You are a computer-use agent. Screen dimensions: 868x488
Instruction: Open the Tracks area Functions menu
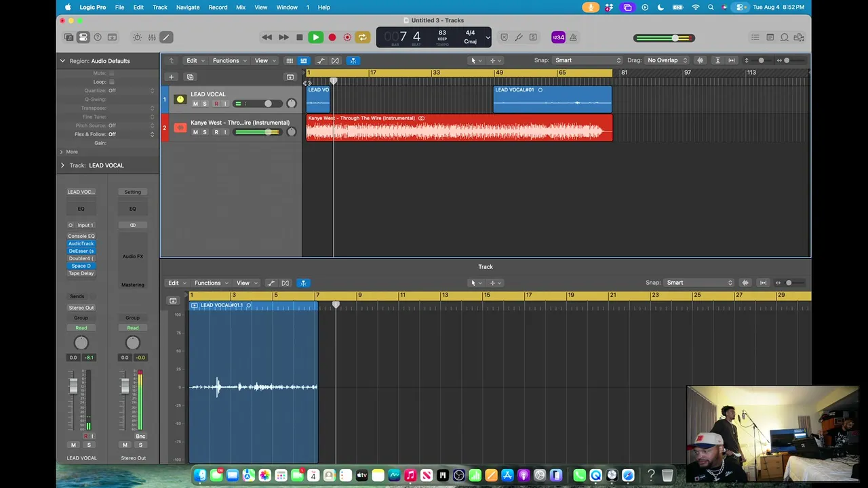coord(230,60)
